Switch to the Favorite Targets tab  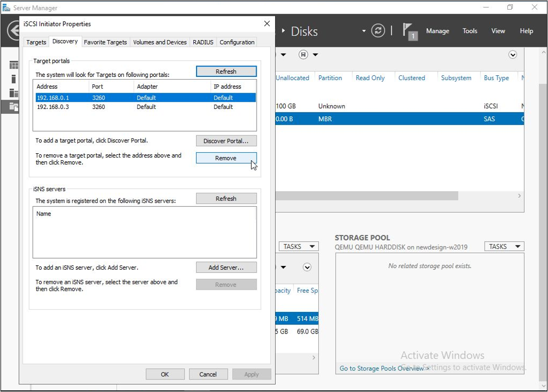point(105,42)
